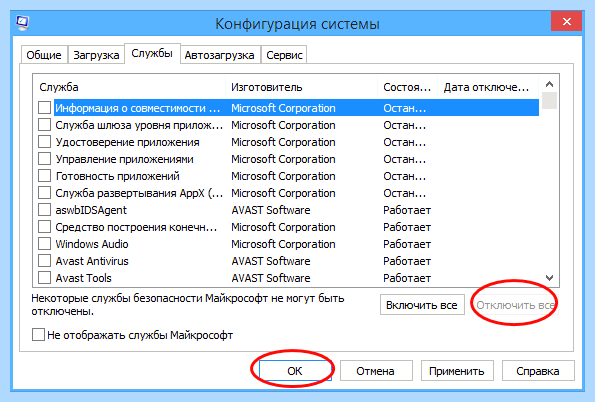Click Работает status in Windows Audio row
This screenshot has height=402, width=595.
(407, 244)
